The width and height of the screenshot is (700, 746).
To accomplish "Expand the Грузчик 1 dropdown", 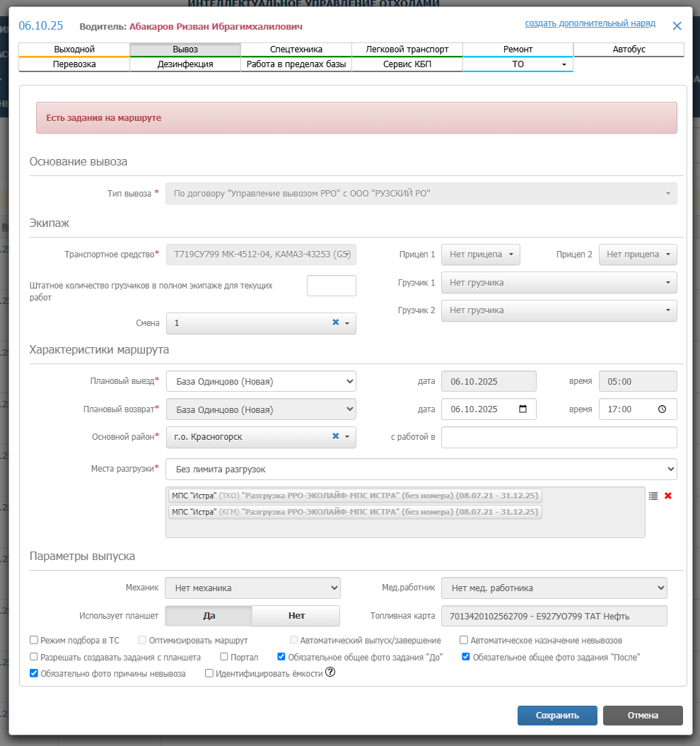I will pyautogui.click(x=559, y=283).
